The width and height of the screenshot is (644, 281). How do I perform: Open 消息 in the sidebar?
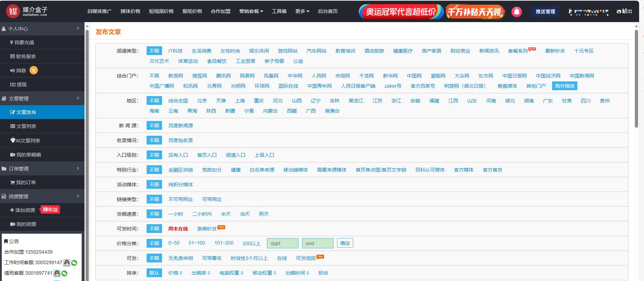coord(18,71)
